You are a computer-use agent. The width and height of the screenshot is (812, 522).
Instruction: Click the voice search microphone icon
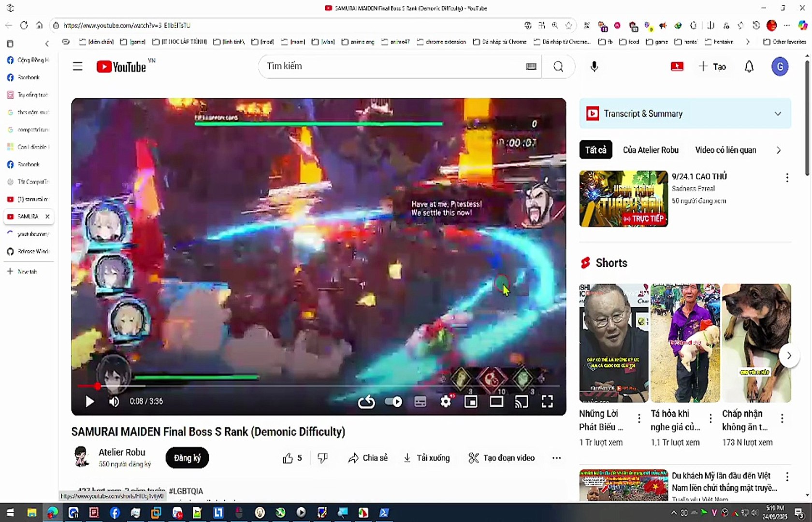pos(594,67)
